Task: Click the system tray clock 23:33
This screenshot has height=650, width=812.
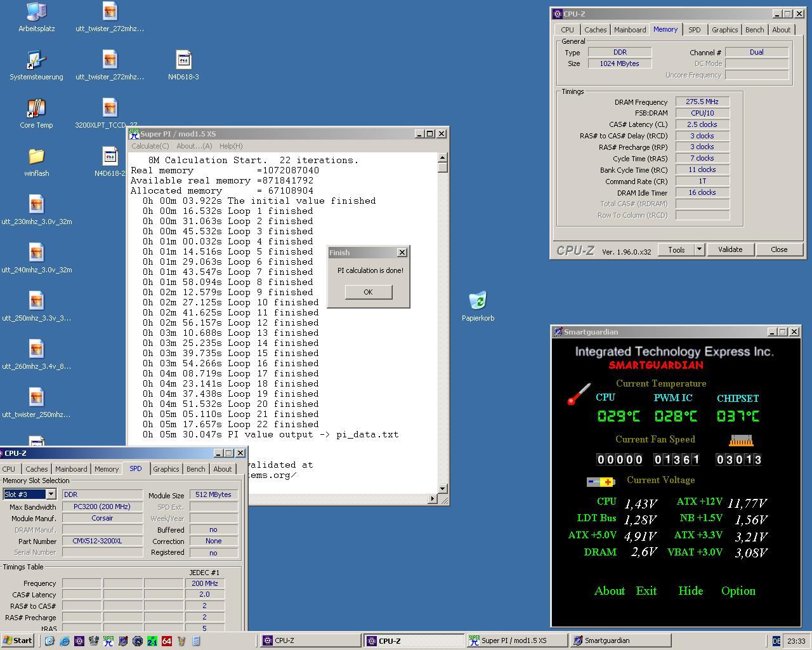Action: coord(796,641)
